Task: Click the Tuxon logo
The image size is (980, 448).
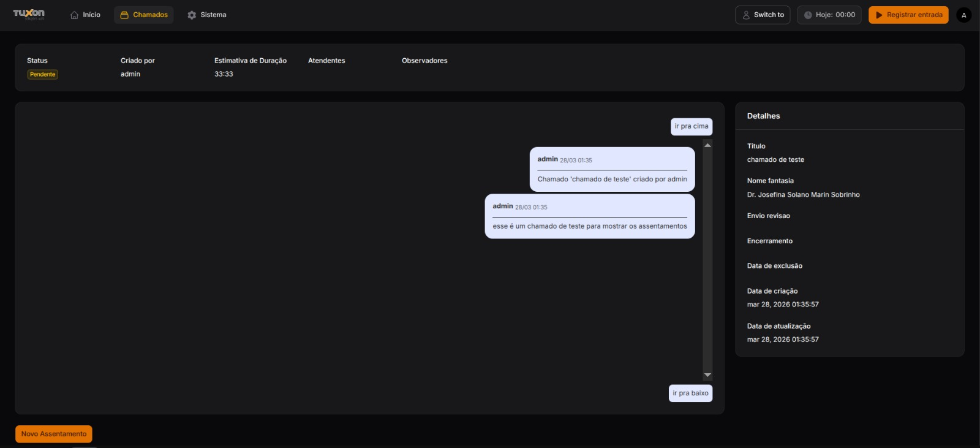Action: [x=29, y=14]
